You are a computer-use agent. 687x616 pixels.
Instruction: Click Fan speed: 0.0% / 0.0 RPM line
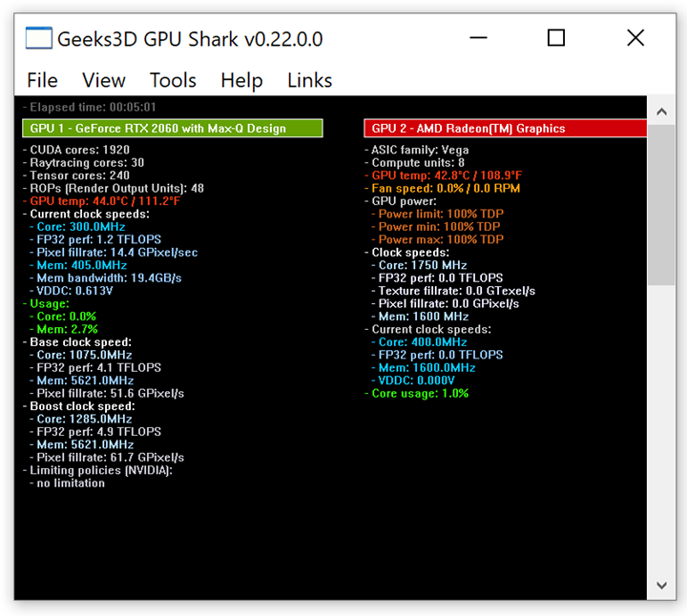(443, 188)
